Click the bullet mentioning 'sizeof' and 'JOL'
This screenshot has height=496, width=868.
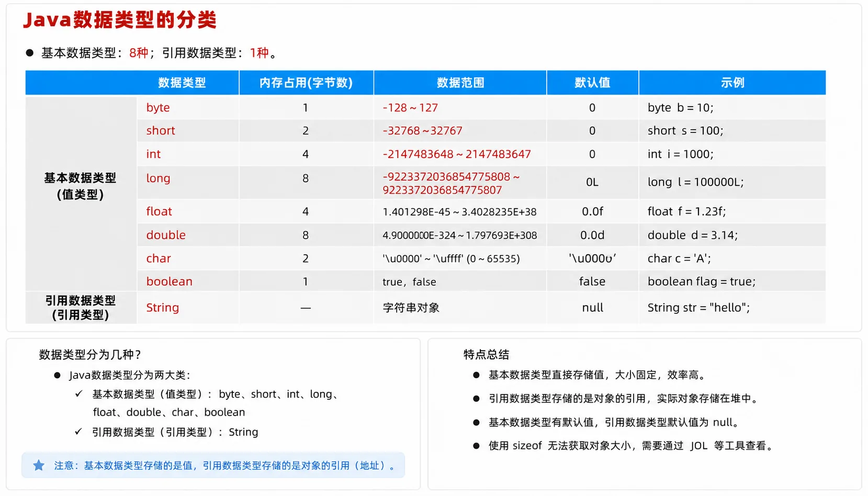(632, 446)
